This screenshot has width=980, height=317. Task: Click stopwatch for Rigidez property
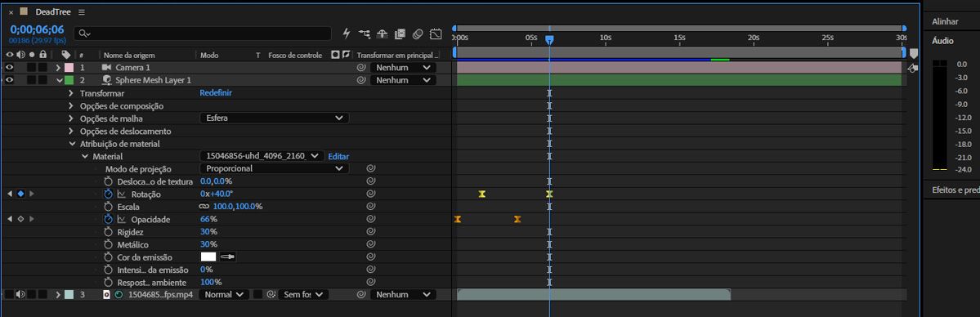108,232
